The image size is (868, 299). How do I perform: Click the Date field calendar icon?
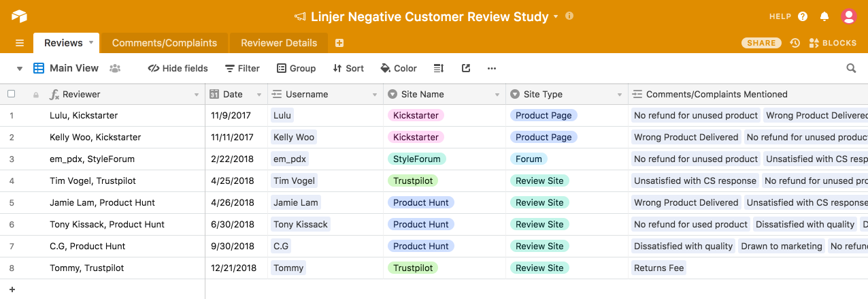point(214,94)
